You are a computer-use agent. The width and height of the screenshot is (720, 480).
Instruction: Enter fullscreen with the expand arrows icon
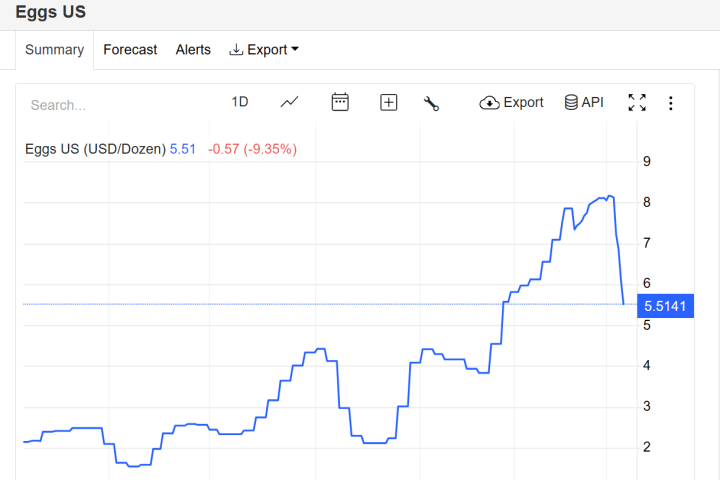(637, 102)
